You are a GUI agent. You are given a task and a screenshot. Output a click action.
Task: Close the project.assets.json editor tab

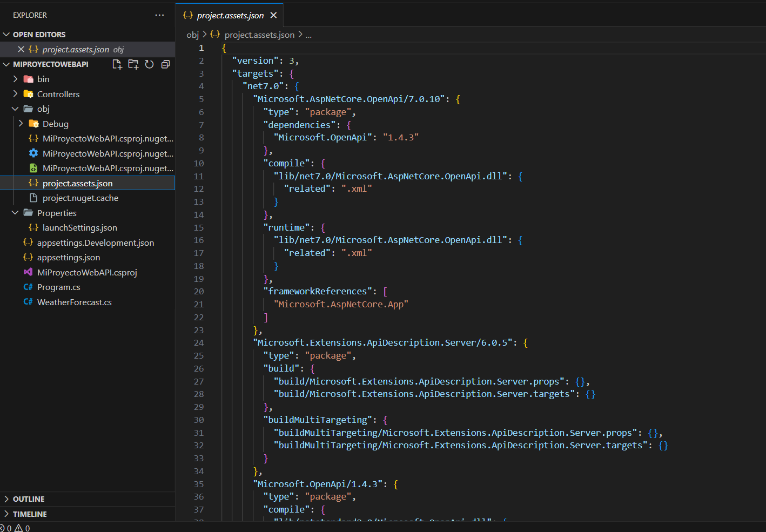tap(273, 15)
